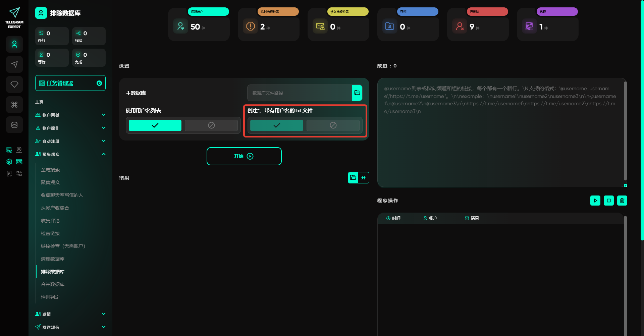Disable 使用用户名列表 with the prohibit option
This screenshot has height=336, width=644.
(211, 125)
